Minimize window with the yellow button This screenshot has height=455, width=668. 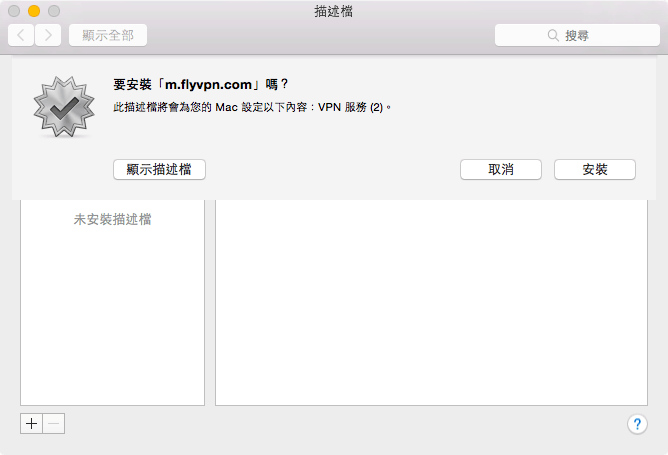[33, 12]
